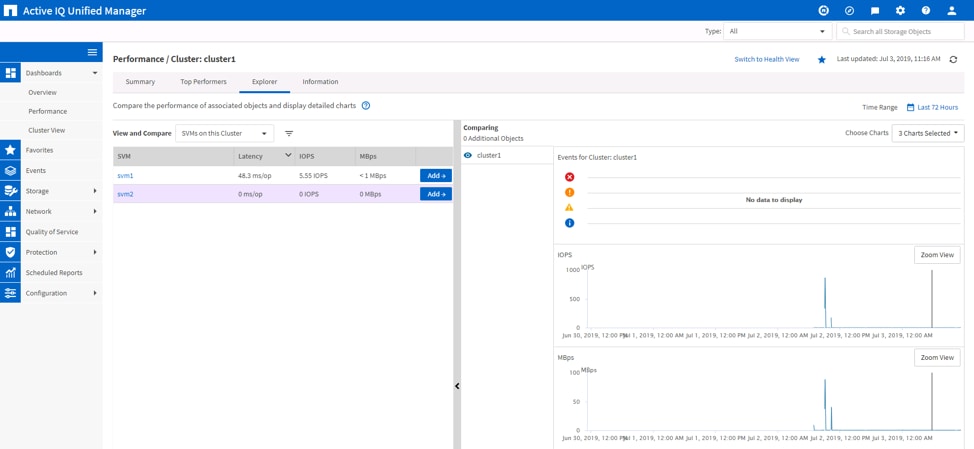Open the 3 Charts Selected dropdown
Screen dimensions: 974x449
click(x=927, y=133)
